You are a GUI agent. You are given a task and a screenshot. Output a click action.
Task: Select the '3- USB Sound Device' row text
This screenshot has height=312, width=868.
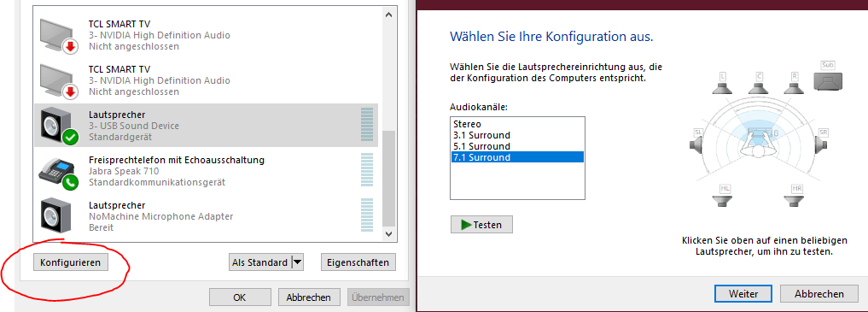(x=134, y=126)
